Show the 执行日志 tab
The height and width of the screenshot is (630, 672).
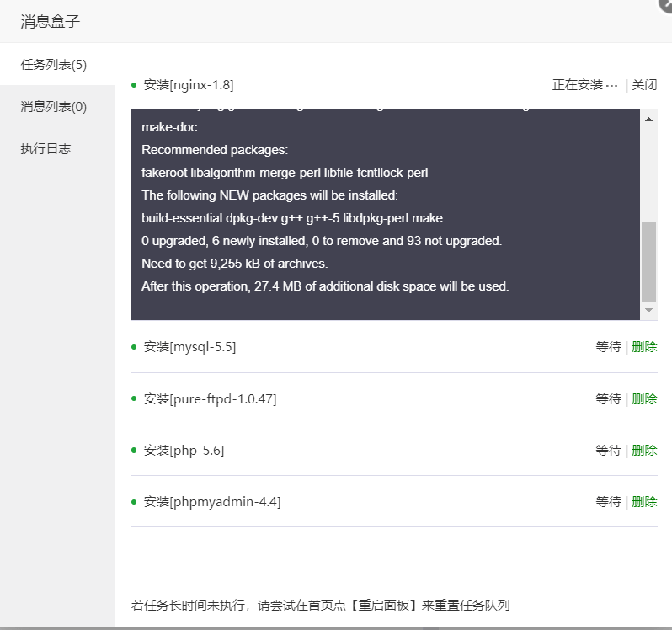tap(46, 149)
